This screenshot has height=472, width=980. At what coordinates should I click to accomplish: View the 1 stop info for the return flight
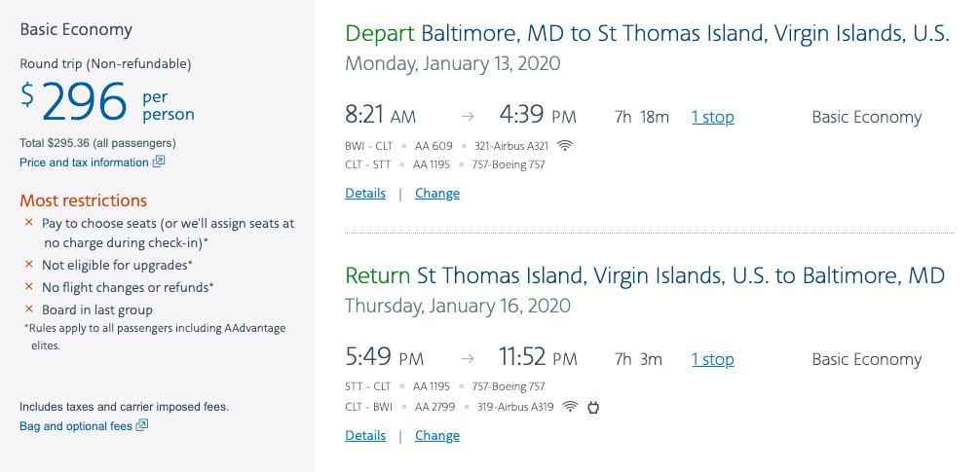(x=713, y=359)
